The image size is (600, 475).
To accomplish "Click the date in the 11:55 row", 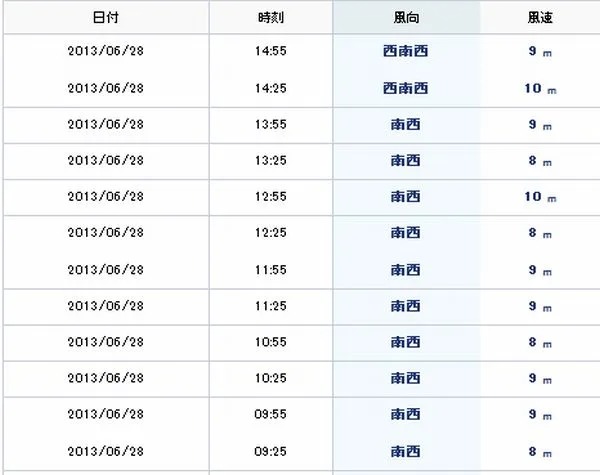I will click(x=106, y=270).
